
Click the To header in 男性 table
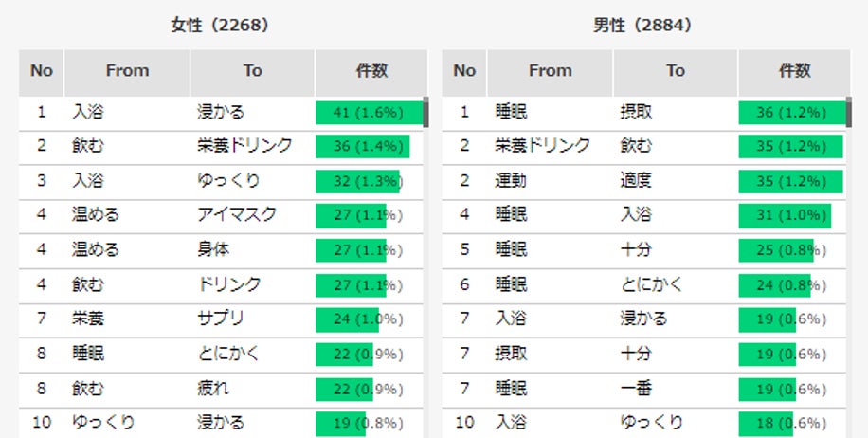click(676, 71)
